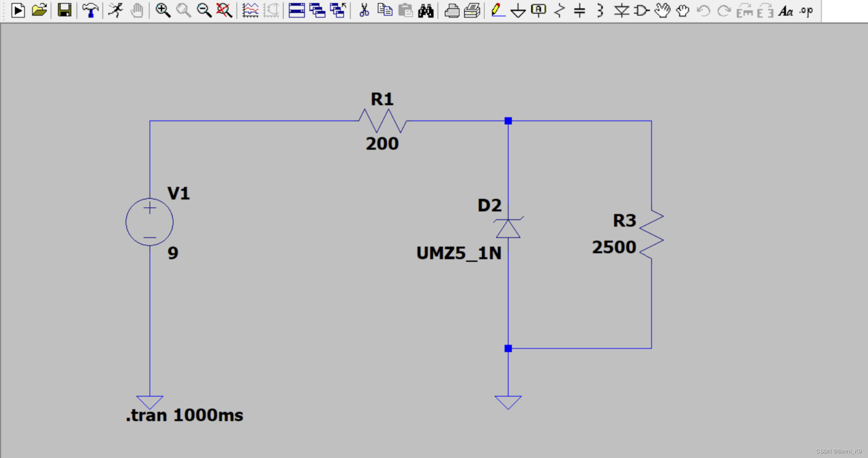The height and width of the screenshot is (458, 868).
Task: Click the Run simulation (running man) icon
Action: click(115, 10)
